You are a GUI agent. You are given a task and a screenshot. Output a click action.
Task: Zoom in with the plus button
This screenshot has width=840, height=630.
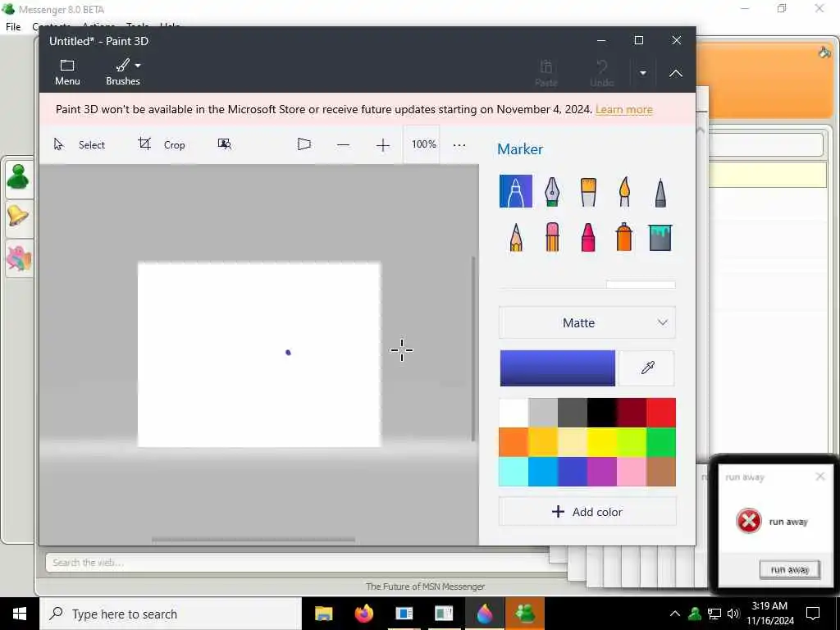click(x=382, y=144)
